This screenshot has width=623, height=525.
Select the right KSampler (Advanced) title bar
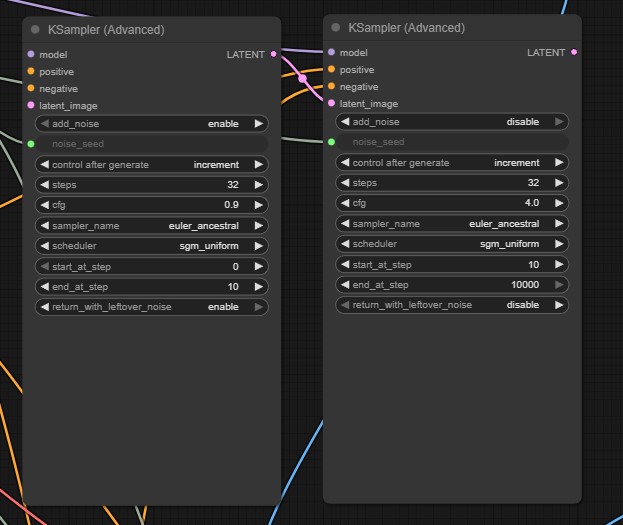452,27
